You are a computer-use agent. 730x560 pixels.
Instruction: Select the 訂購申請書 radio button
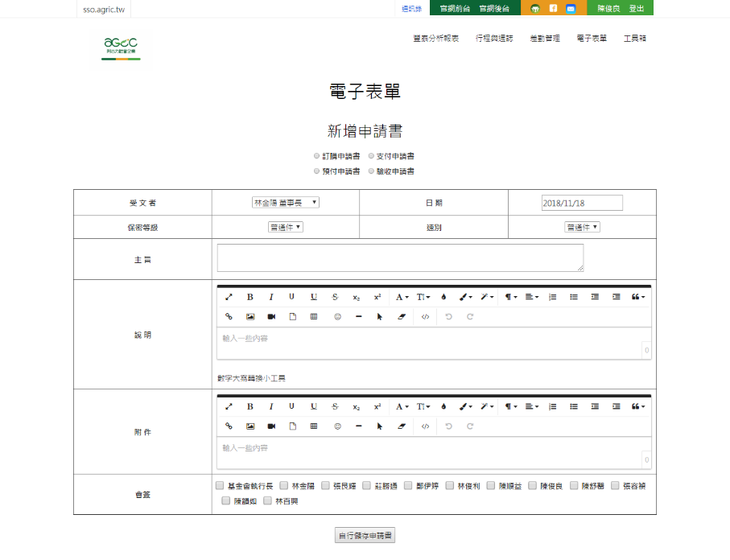[317, 156]
